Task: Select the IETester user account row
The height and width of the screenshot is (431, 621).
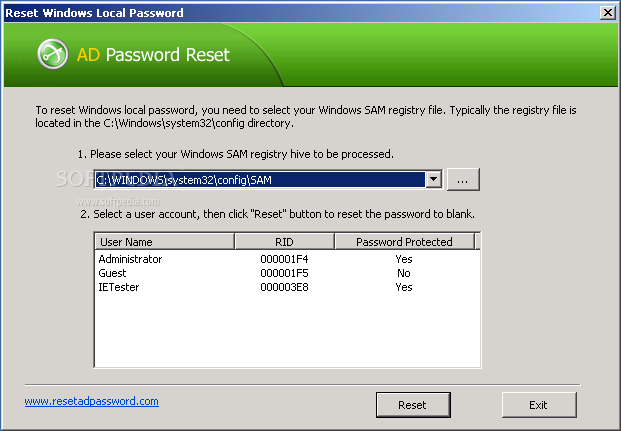Action: [x=287, y=287]
